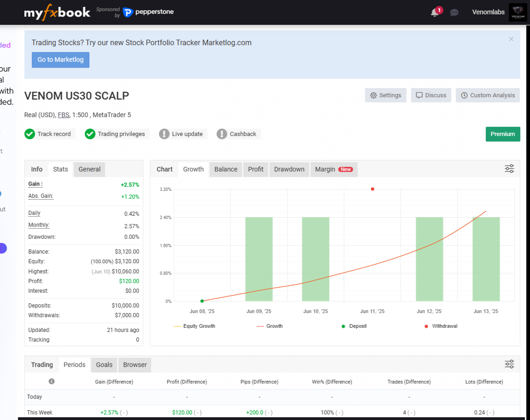Toggle the Growth line legend swatch
Screen dimensions: 530x420
260,326
